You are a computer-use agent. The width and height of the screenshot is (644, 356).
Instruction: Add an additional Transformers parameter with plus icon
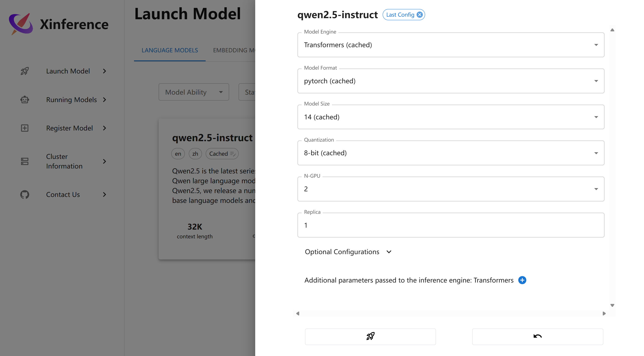pos(522,280)
